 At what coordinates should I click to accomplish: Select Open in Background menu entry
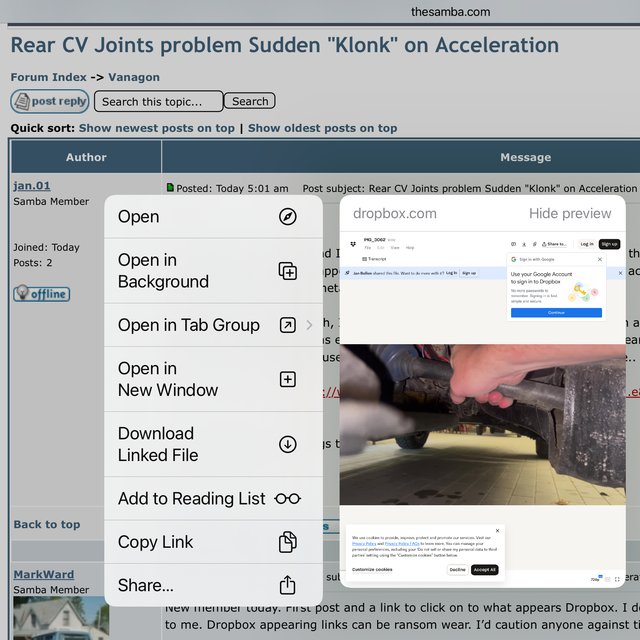[x=213, y=271]
